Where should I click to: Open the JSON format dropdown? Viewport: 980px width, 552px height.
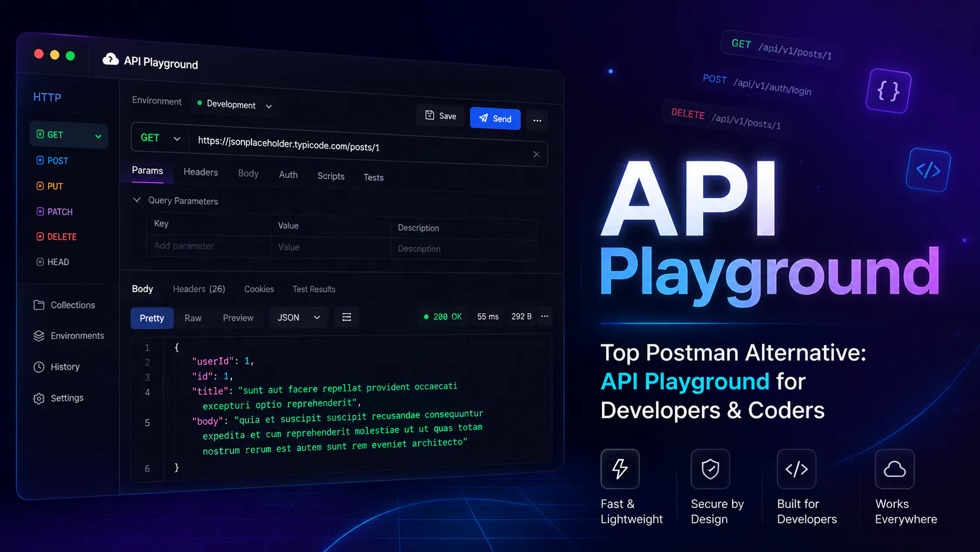(298, 317)
